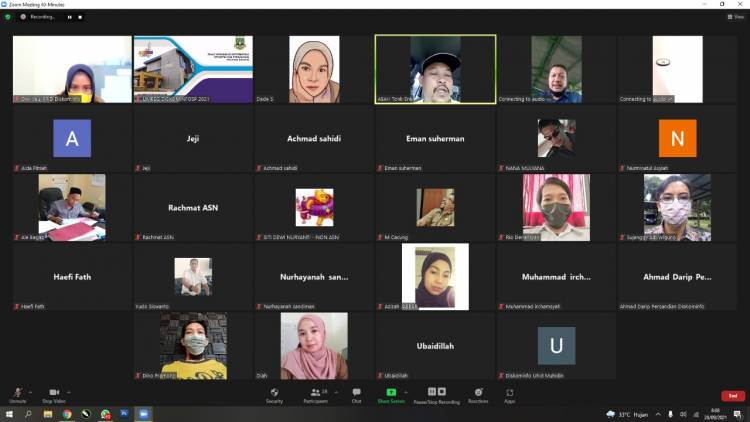Image resolution: width=750 pixels, height=422 pixels.
Task: Open Windows taskbar search
Action: (x=28, y=414)
